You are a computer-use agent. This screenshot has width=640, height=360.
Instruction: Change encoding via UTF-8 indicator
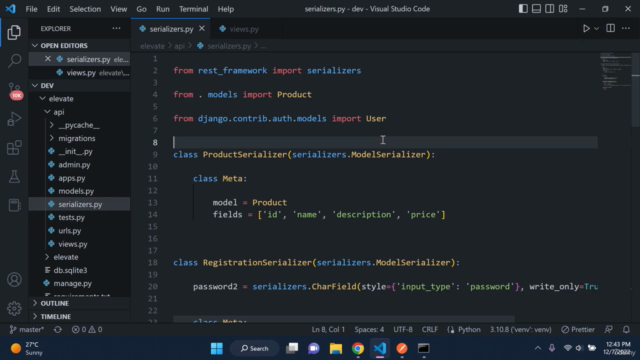403,329
